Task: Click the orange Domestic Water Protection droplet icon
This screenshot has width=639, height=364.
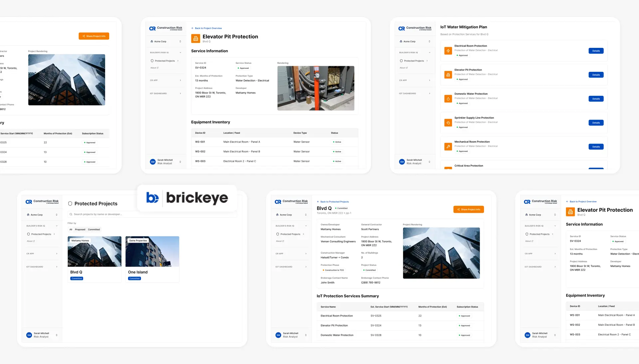Action: pyautogui.click(x=448, y=99)
